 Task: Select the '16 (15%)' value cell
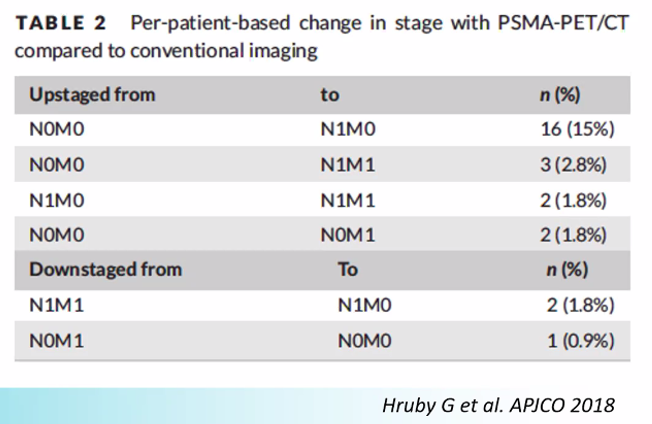[577, 129]
